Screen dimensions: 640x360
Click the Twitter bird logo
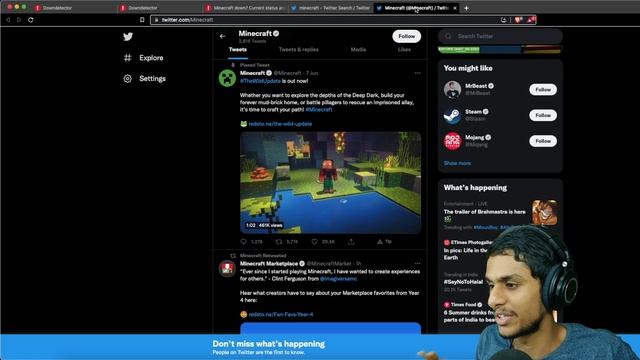pos(128,37)
